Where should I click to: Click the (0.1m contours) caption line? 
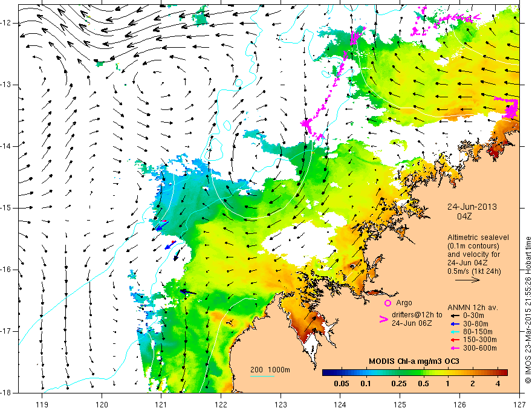tap(473, 246)
